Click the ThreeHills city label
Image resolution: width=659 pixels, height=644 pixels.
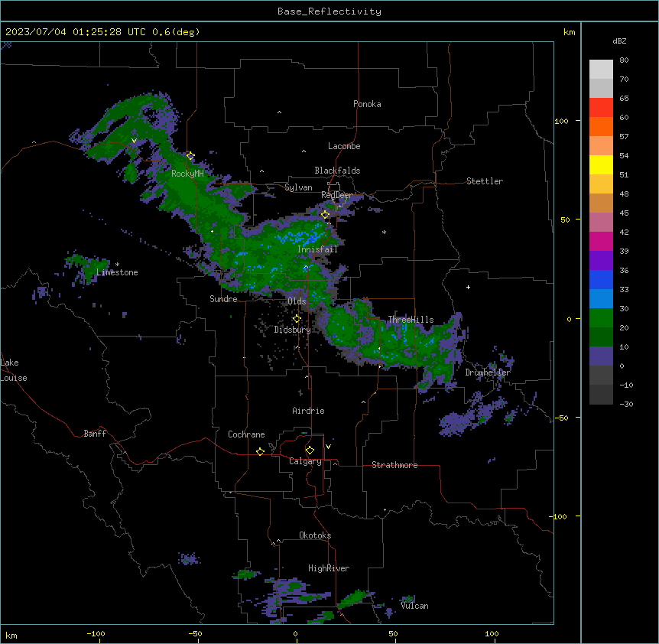[411, 320]
